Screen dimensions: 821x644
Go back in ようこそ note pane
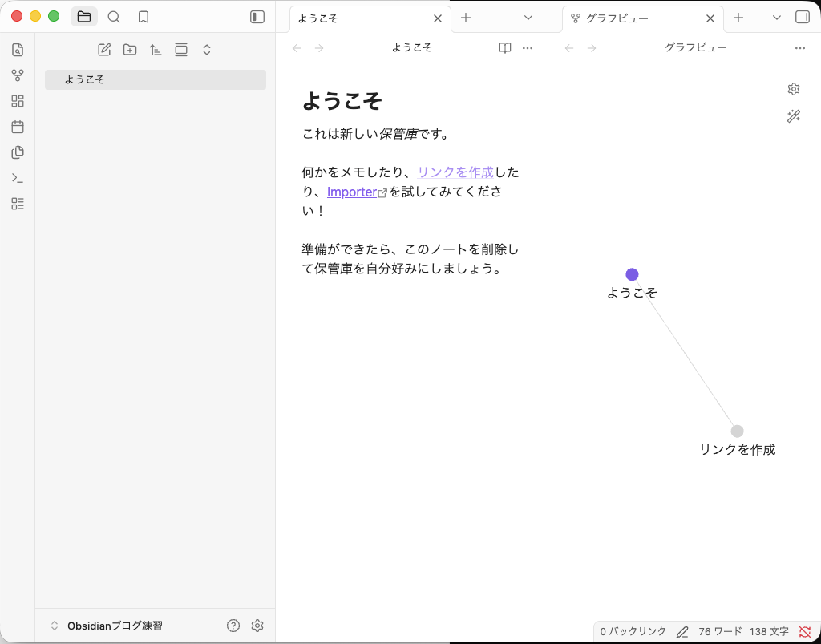pyautogui.click(x=297, y=48)
